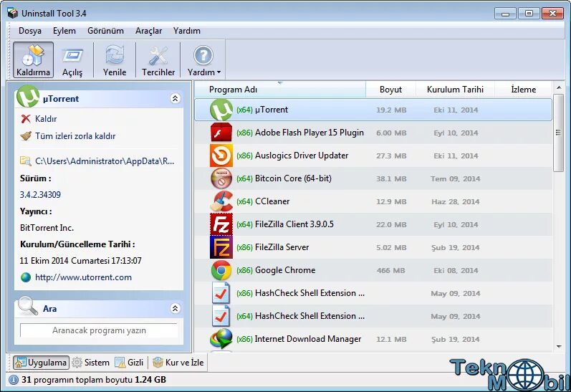Select the Bitcoin Core icon

(x=221, y=178)
